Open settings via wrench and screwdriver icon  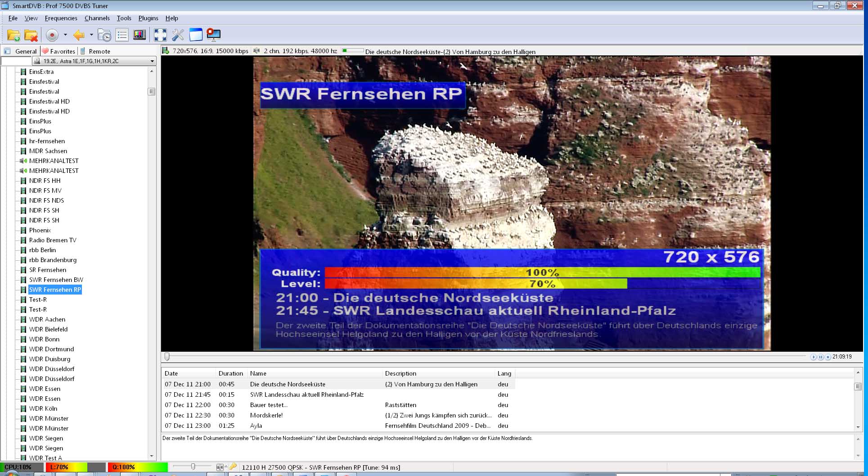178,35
